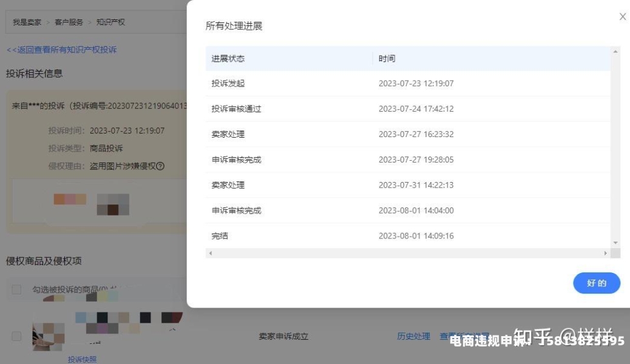This screenshot has width=630, height=364.
Task: Open 客户服务 breadcrumb item
Action: pyautogui.click(x=69, y=22)
